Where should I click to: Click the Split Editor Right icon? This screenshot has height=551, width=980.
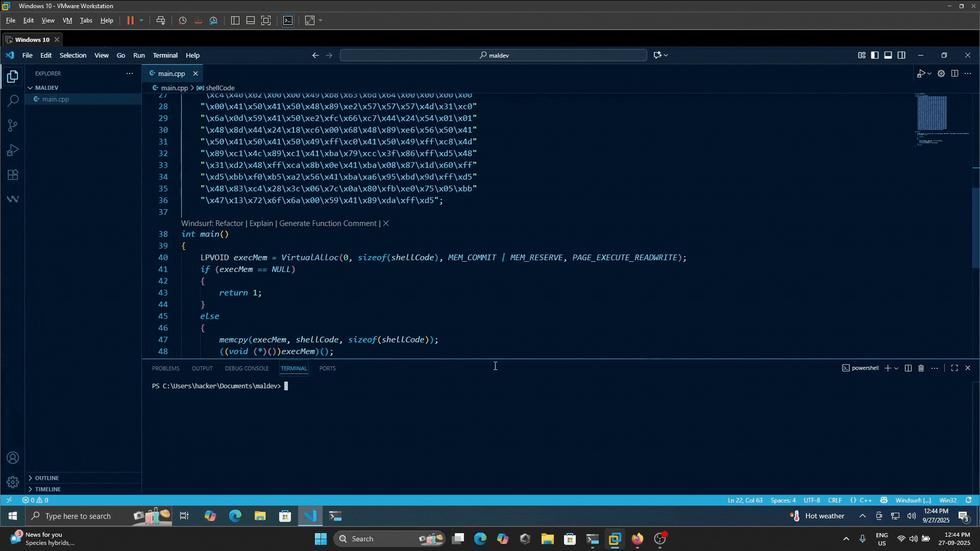coord(954,73)
